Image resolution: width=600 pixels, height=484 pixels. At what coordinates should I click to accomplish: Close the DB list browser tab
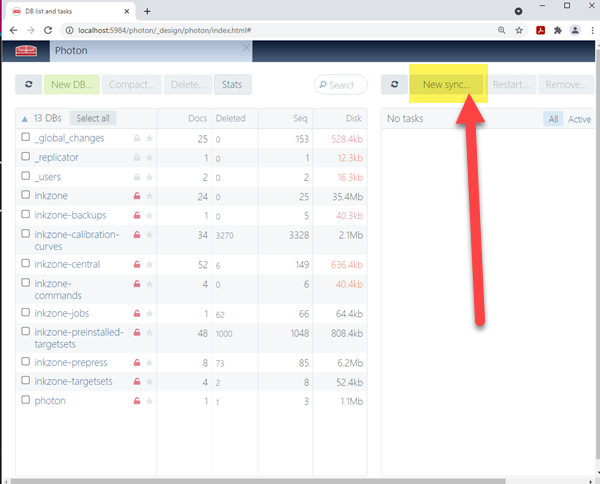click(127, 11)
